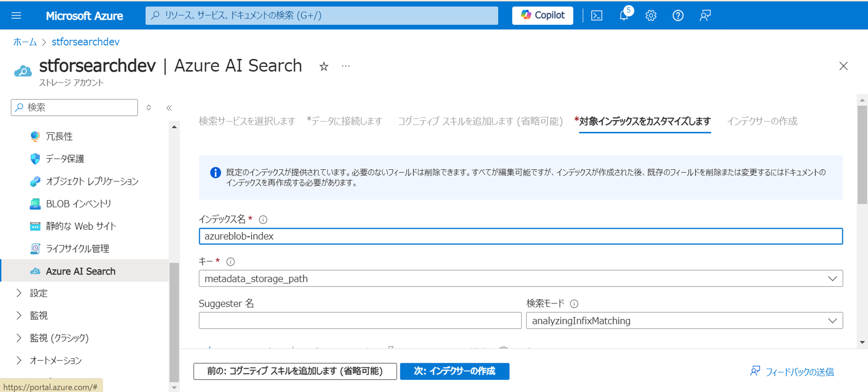Click content scrollbar down arrow

[x=862, y=343]
